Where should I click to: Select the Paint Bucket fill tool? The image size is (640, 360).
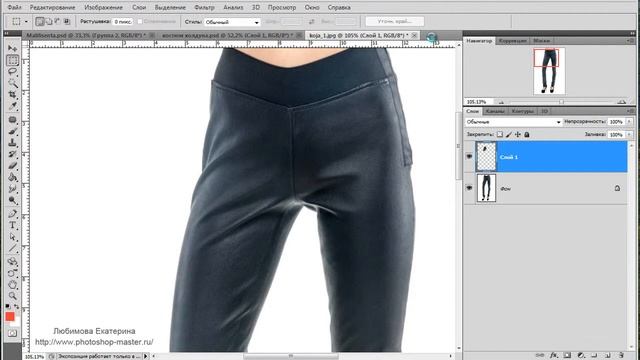(12, 177)
